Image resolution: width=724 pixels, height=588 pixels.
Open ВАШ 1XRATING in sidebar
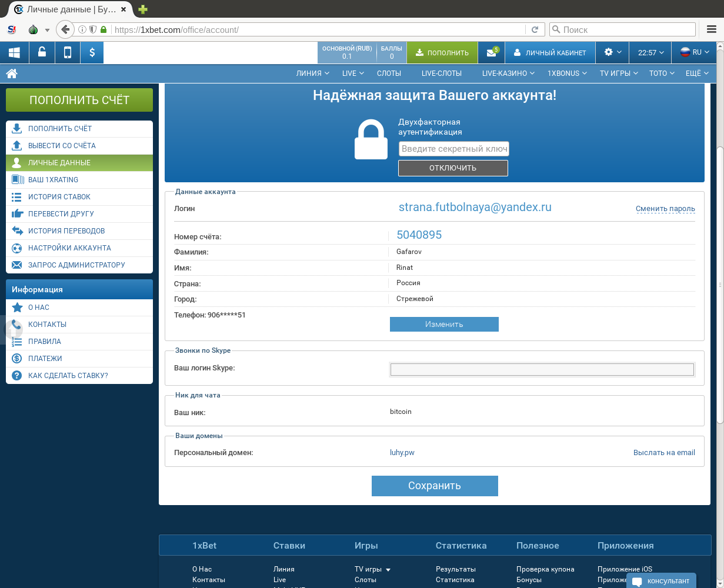tap(79, 180)
